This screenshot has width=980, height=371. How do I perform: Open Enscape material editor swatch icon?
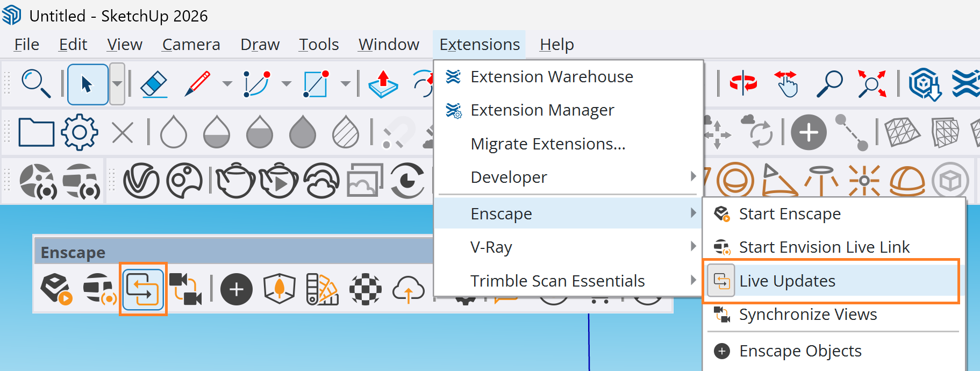tap(323, 289)
